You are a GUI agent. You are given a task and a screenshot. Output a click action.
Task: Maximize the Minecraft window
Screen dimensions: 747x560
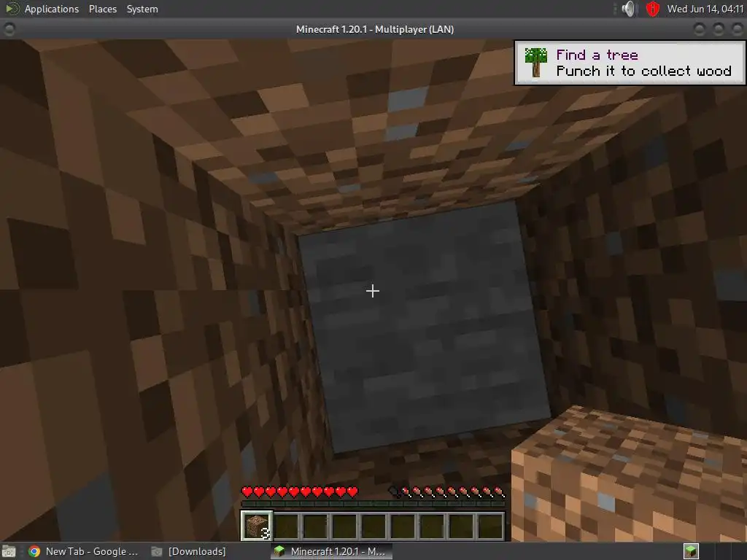point(718,29)
